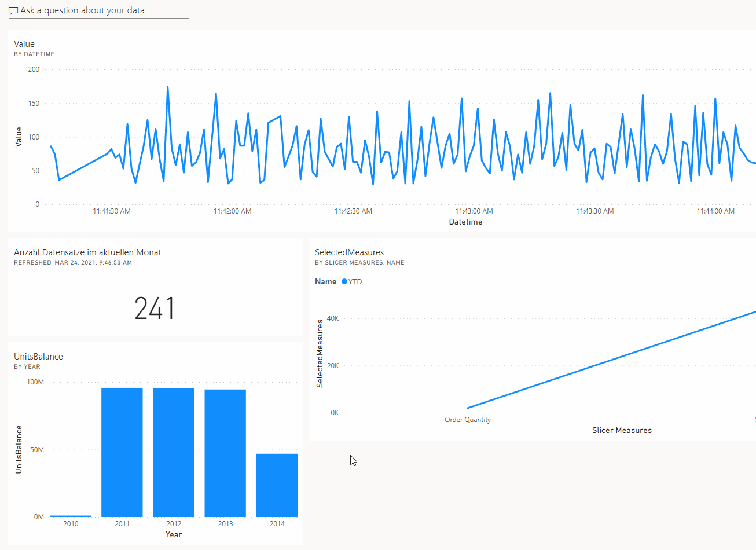756x550 pixels.
Task: Click the 50M y-axis label
Action: tap(37, 450)
